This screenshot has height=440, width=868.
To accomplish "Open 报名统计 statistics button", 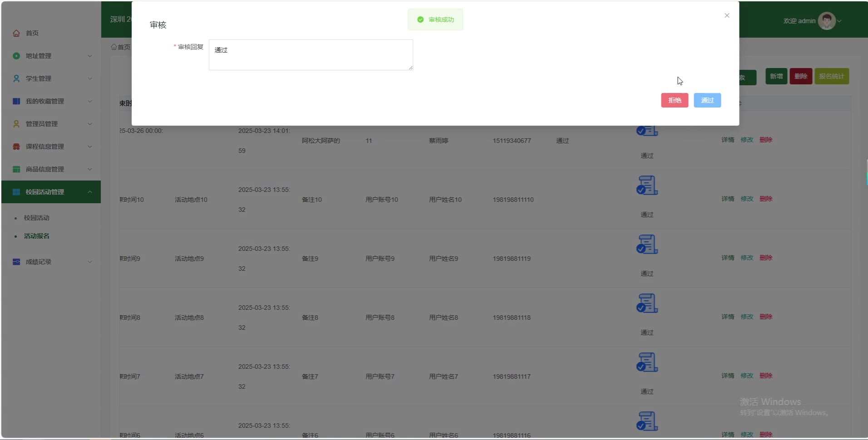I will [832, 76].
